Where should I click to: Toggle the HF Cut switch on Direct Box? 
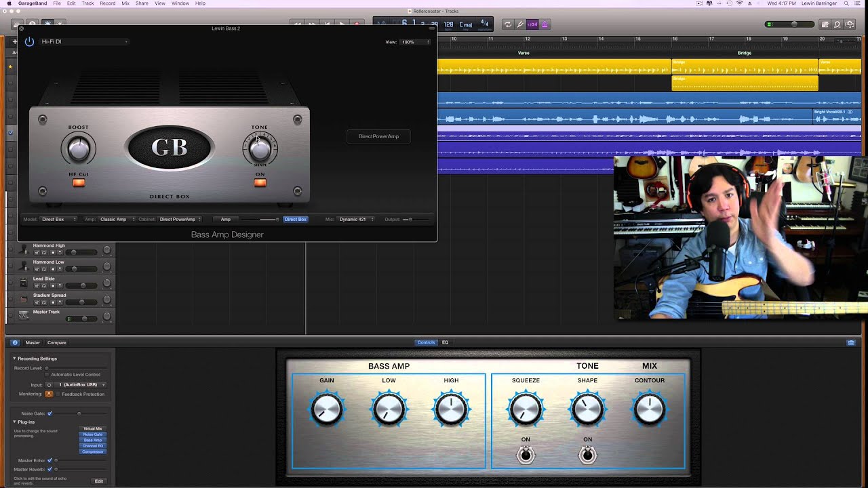coord(79,182)
